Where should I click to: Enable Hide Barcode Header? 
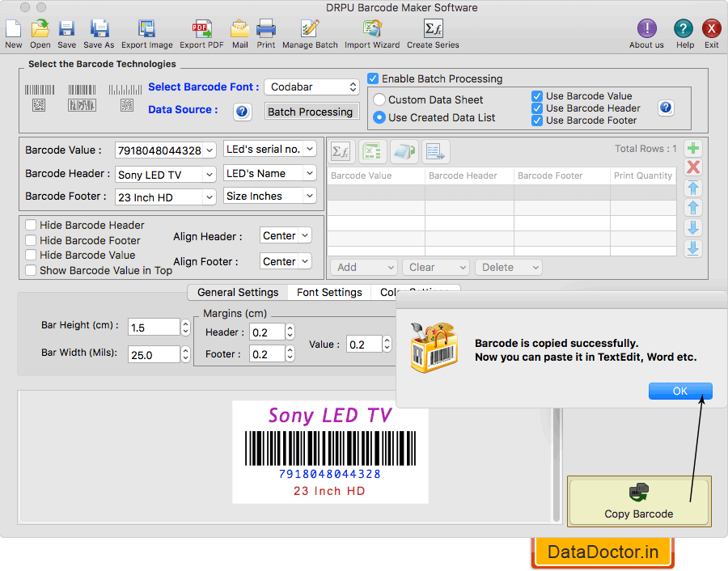(x=31, y=225)
